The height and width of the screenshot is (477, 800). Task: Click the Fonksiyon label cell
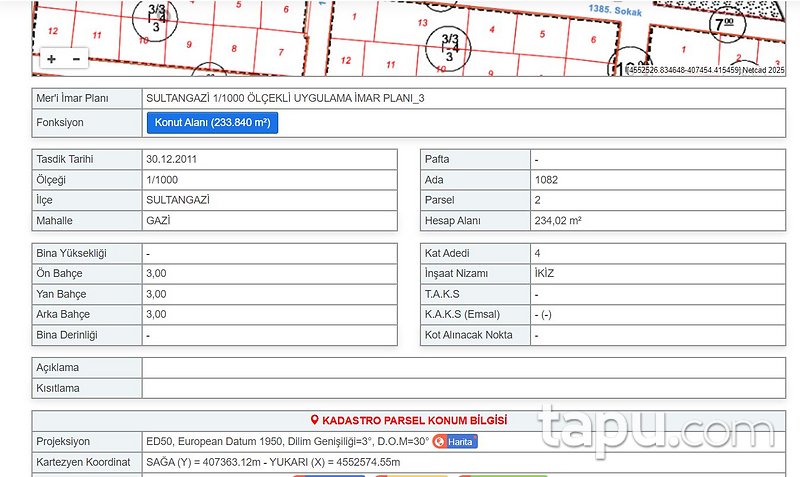click(x=87, y=123)
